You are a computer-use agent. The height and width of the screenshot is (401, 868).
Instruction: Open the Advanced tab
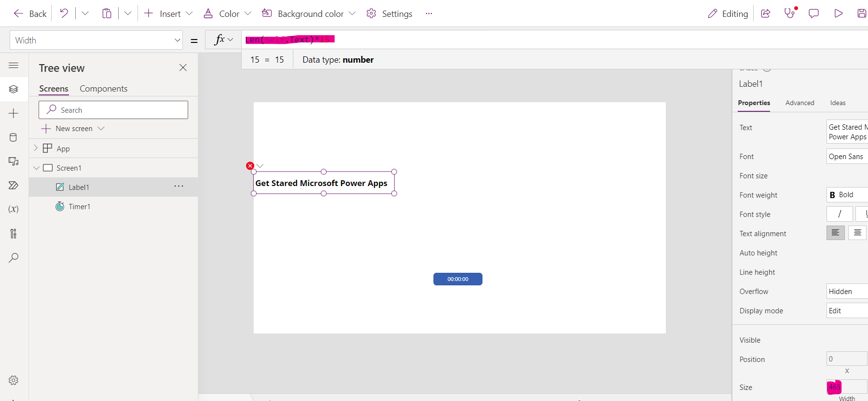point(799,103)
